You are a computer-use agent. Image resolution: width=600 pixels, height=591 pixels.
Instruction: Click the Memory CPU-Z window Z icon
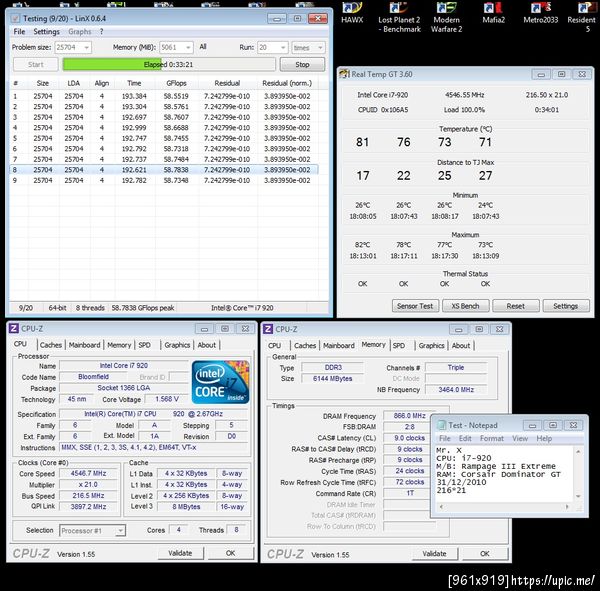tap(268, 329)
